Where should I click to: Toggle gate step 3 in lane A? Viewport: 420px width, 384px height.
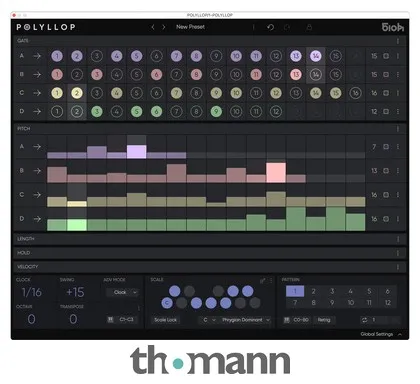[x=97, y=56]
